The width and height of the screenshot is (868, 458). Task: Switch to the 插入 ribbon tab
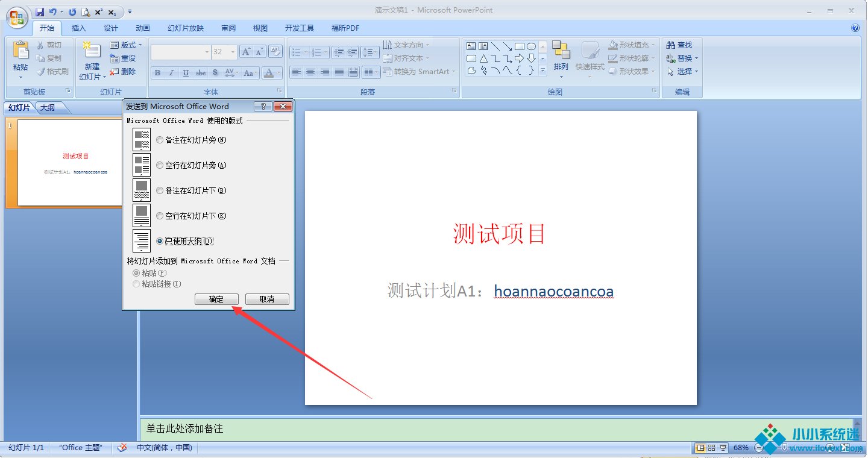pyautogui.click(x=79, y=28)
